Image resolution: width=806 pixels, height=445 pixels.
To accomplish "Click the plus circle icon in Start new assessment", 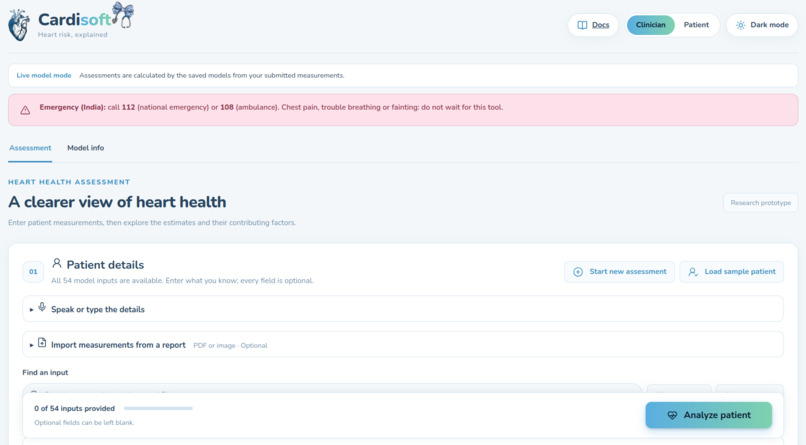I will [x=578, y=272].
